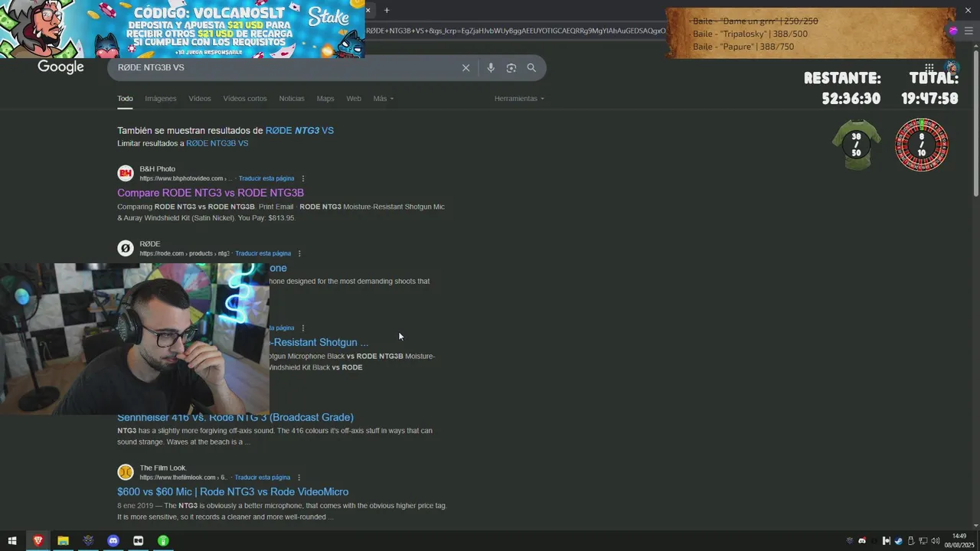The image size is (980, 551).
Task: Open three-dot menu for The Film Look result
Action: pyautogui.click(x=299, y=478)
